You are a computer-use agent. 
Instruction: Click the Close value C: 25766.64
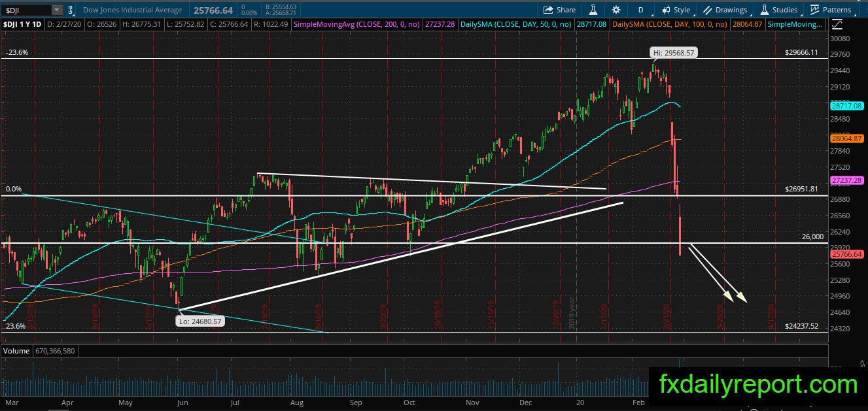[230, 24]
